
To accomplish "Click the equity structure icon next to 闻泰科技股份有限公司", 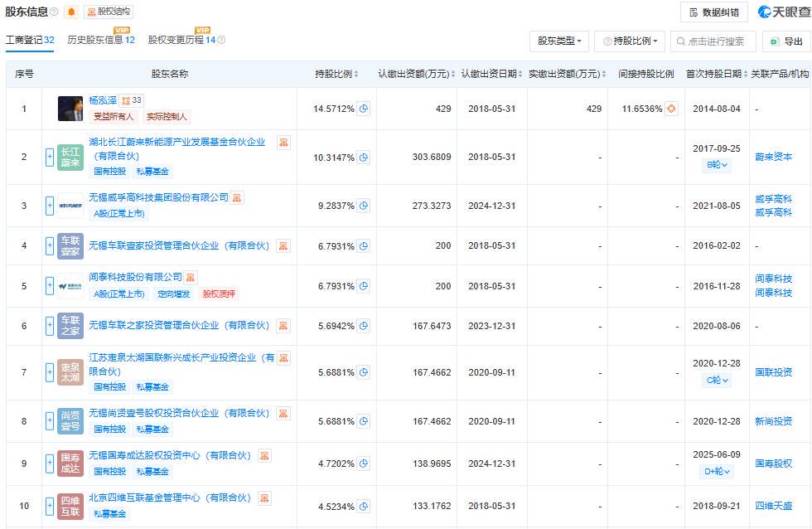I will [x=191, y=277].
